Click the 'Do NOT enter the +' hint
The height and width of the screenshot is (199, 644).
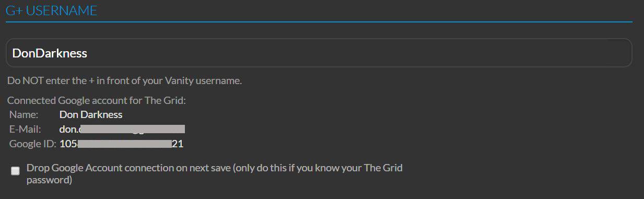[x=124, y=81]
